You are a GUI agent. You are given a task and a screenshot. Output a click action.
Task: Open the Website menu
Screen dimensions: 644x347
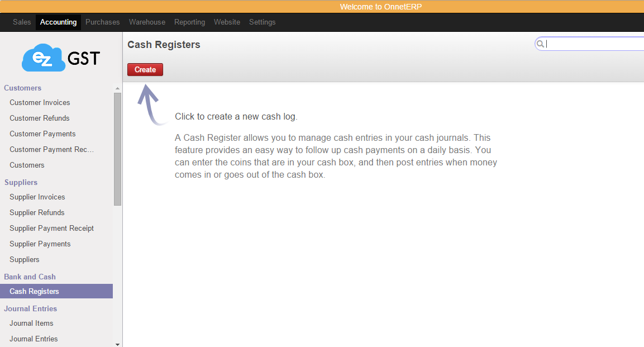227,22
